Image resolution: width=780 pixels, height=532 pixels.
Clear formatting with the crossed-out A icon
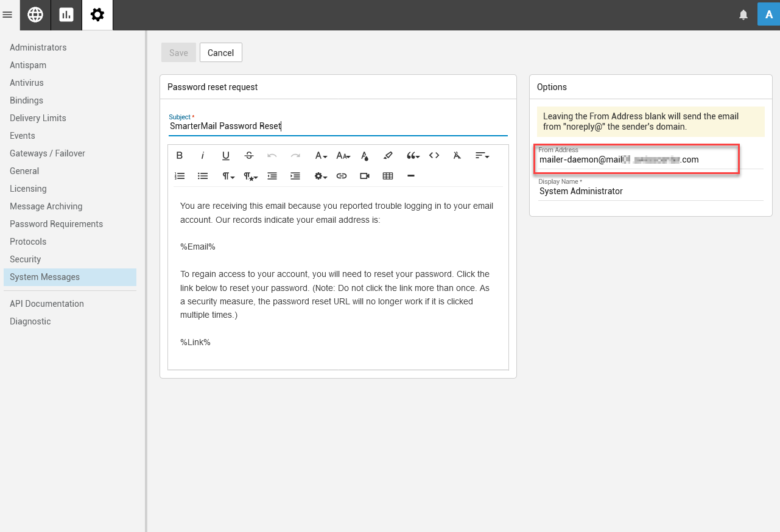click(457, 156)
